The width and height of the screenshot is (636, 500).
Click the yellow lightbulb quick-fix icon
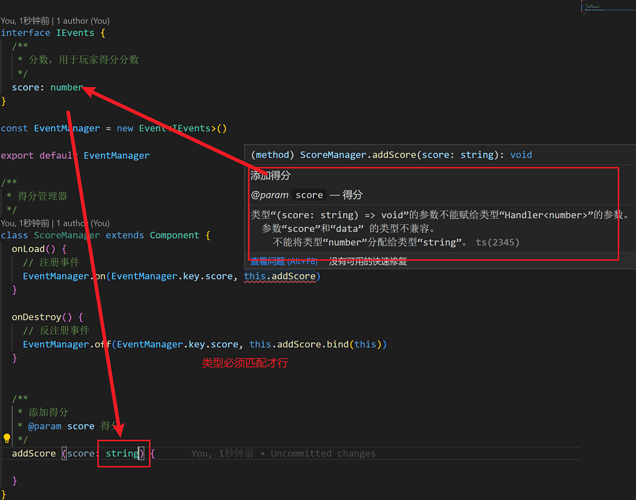tap(6, 438)
